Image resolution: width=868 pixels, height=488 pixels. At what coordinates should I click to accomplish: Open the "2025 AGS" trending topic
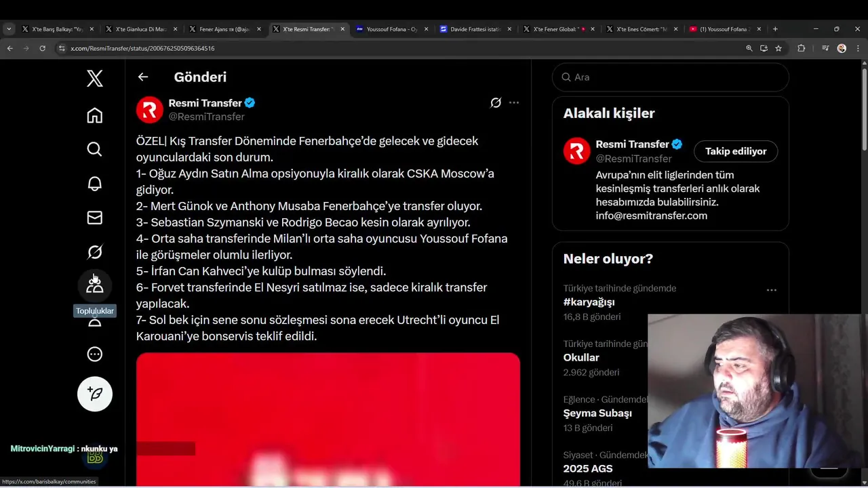(588, 469)
